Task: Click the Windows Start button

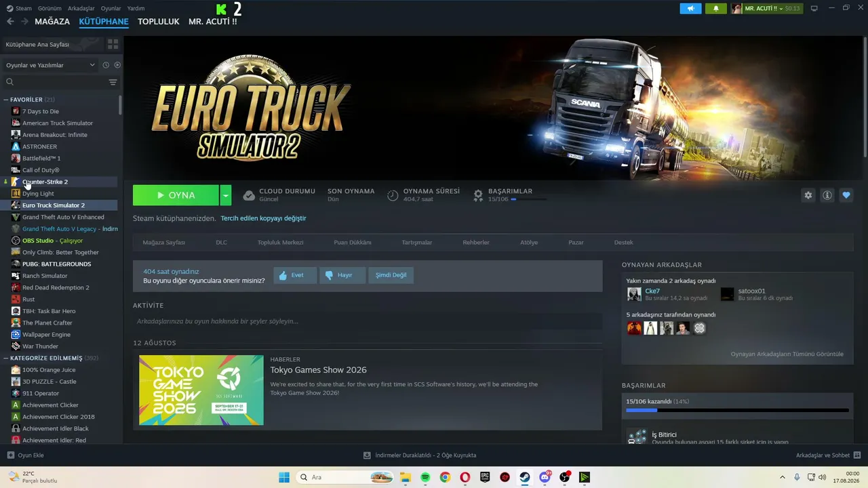Action: [x=284, y=477]
